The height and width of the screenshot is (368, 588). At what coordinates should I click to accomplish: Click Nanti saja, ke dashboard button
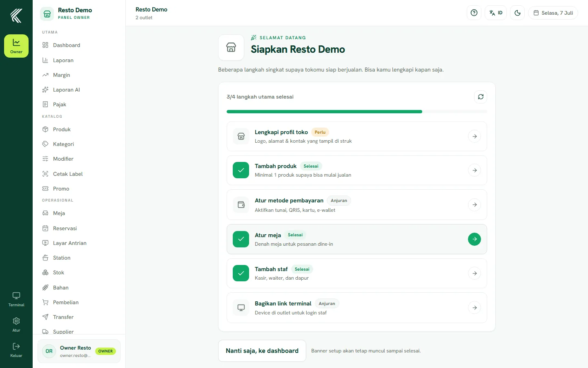(x=262, y=351)
